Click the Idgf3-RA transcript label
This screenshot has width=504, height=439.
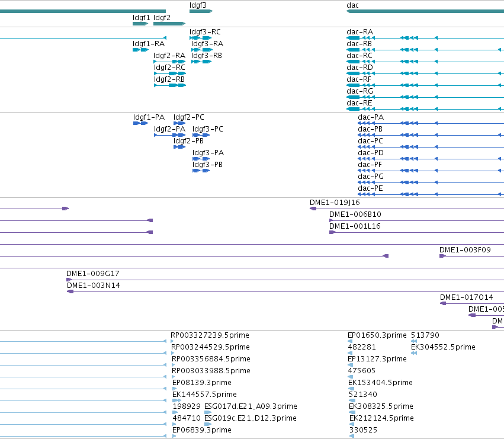click(x=207, y=44)
